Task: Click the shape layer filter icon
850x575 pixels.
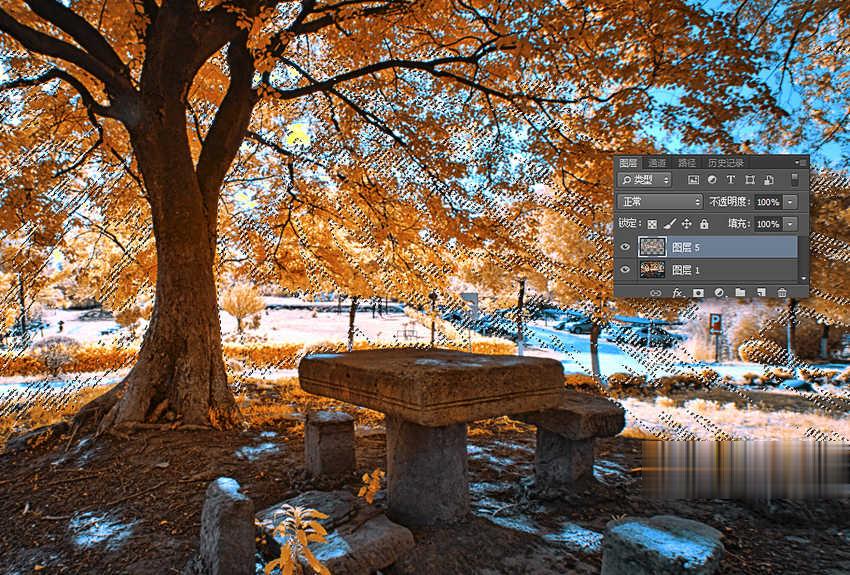Action: pyautogui.click(x=749, y=180)
